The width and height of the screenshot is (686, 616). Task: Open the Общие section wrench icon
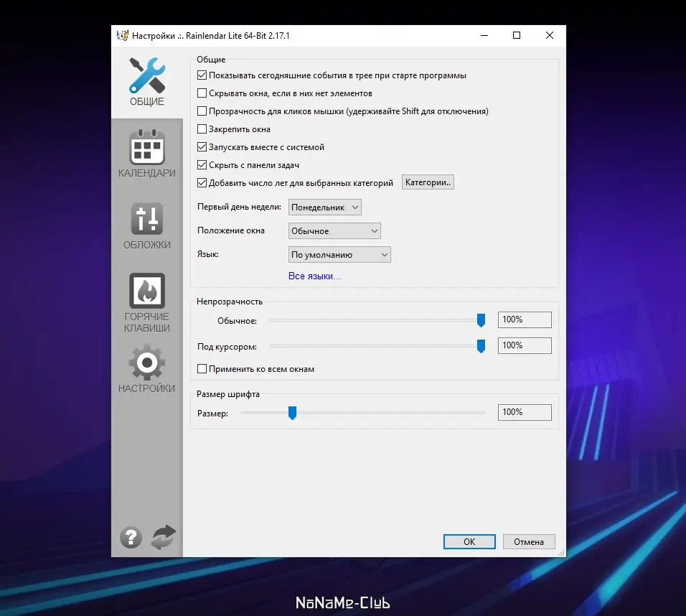(147, 75)
